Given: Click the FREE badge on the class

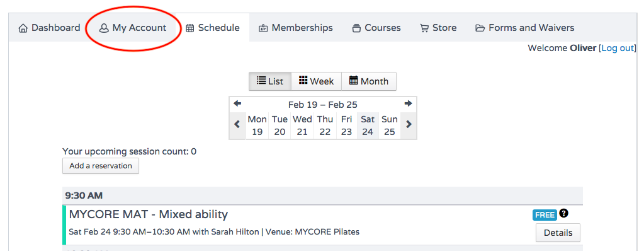Looking at the screenshot, I should (545, 215).
